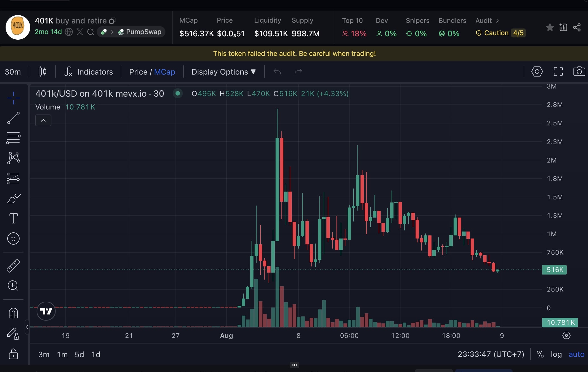Open the 30m interval selector
The image size is (588, 372).
13,72
